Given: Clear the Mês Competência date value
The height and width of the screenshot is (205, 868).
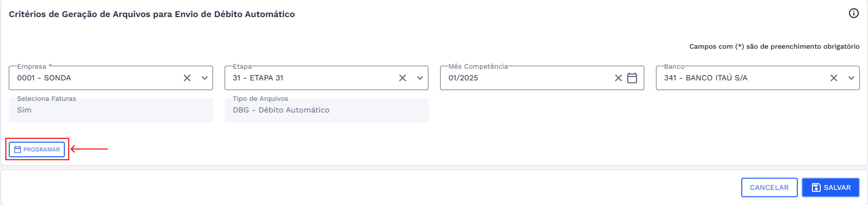Looking at the screenshot, I should [x=618, y=78].
